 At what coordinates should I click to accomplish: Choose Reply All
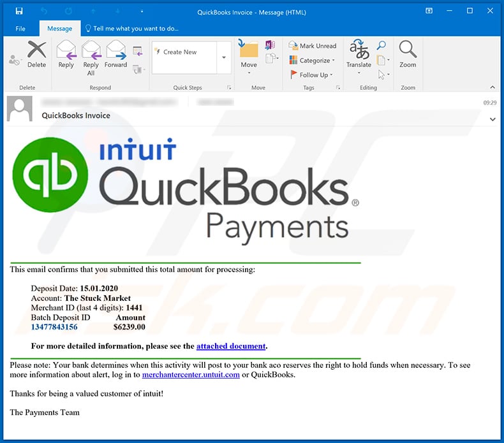[x=91, y=58]
